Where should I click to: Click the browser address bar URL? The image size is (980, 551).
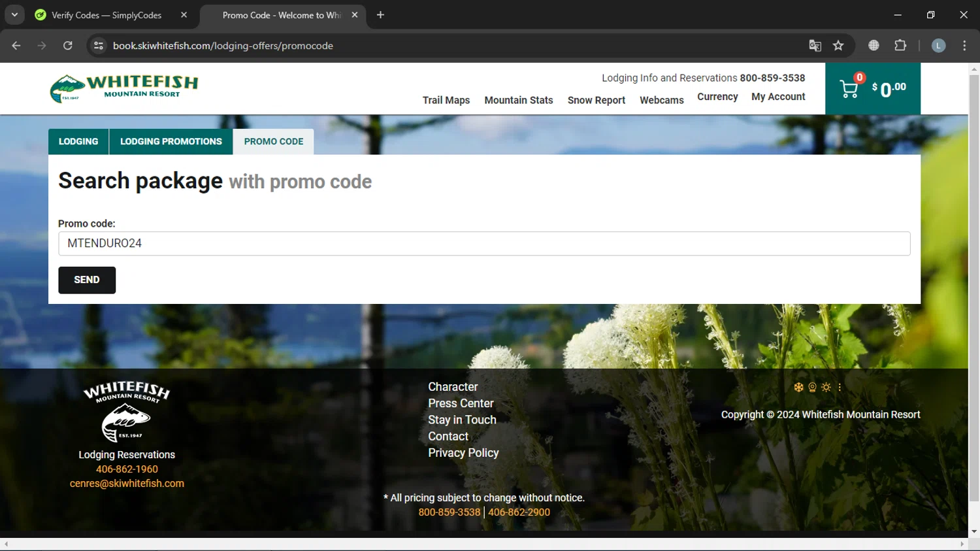click(x=223, y=46)
